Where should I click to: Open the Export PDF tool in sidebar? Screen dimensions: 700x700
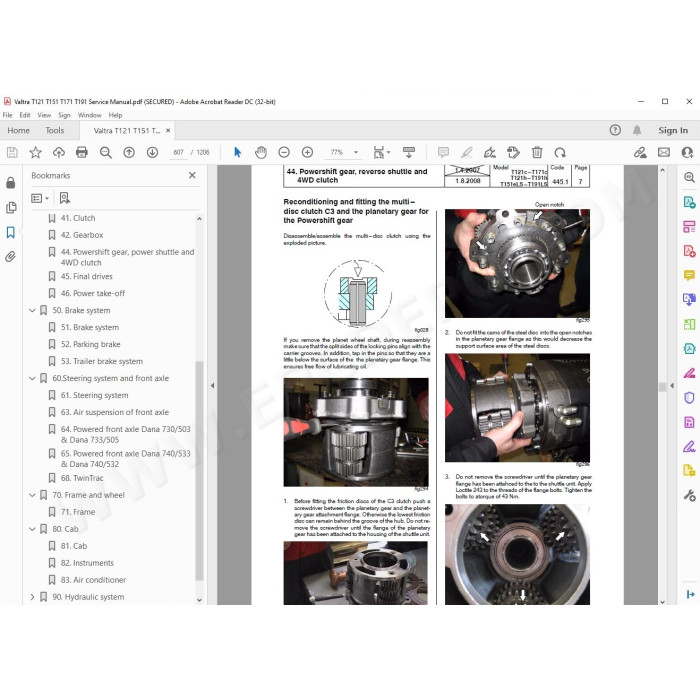(689, 202)
